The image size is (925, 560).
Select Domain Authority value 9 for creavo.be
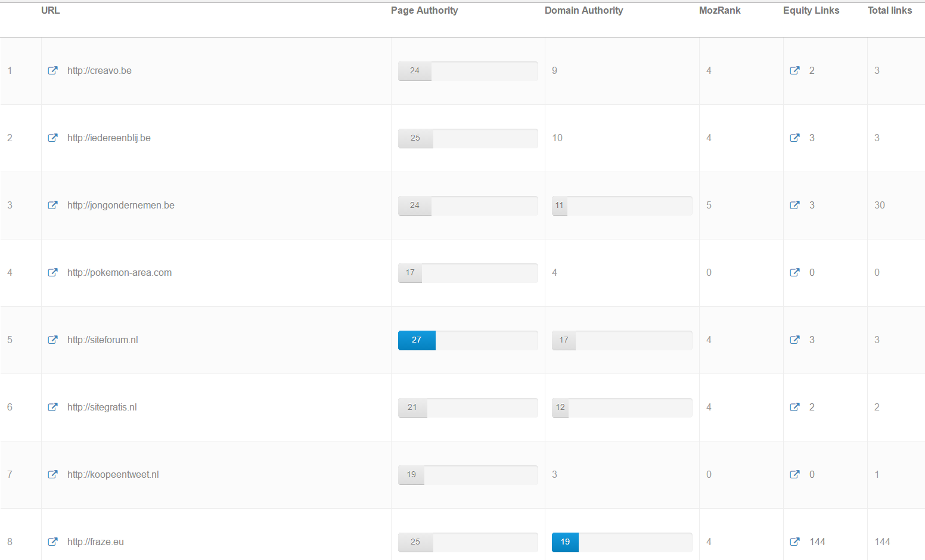click(x=554, y=70)
